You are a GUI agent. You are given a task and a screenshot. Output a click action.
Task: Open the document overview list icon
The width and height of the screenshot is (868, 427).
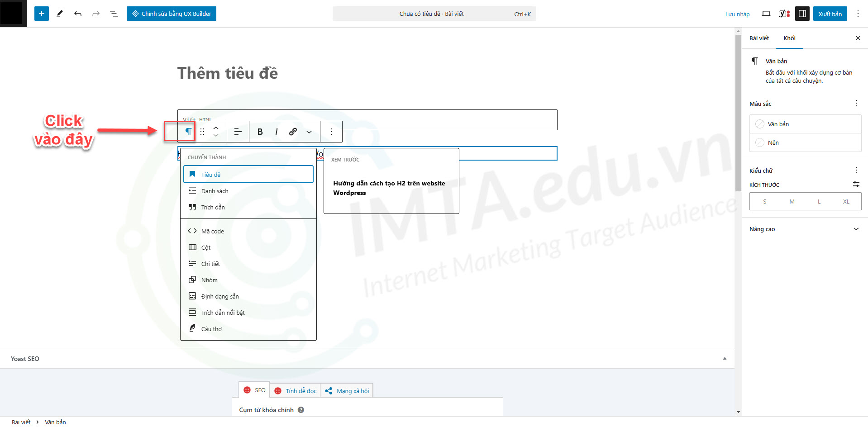click(114, 14)
